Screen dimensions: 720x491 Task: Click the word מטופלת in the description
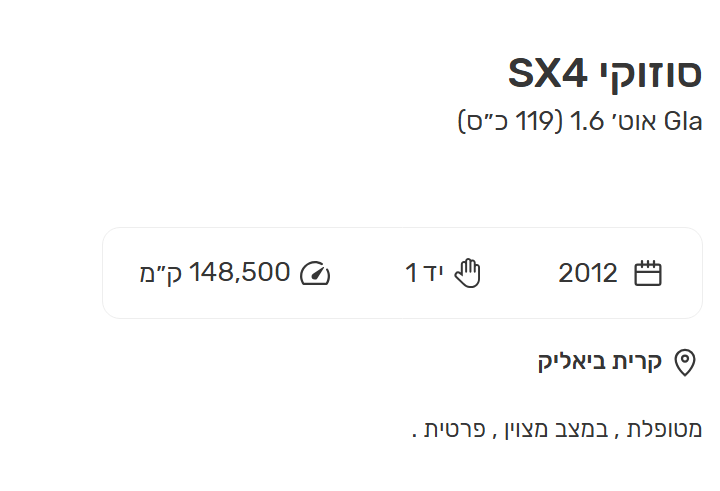[664, 429]
